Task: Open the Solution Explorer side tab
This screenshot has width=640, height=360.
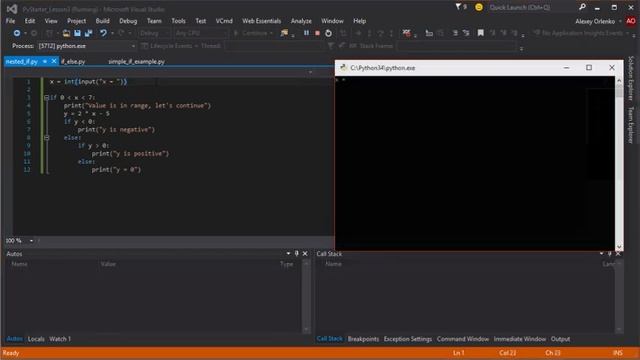Action: point(631,78)
